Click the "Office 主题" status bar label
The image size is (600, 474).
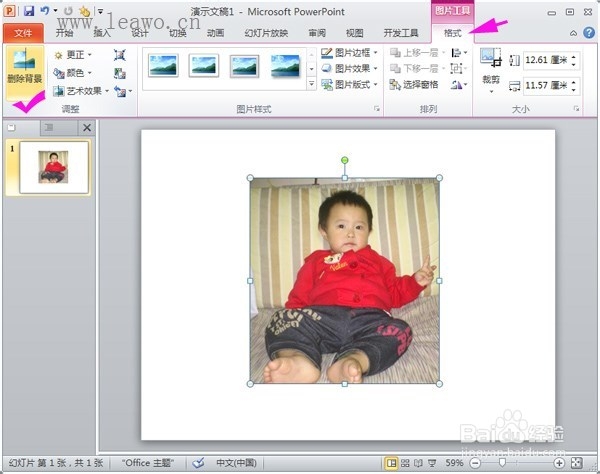tap(148, 463)
